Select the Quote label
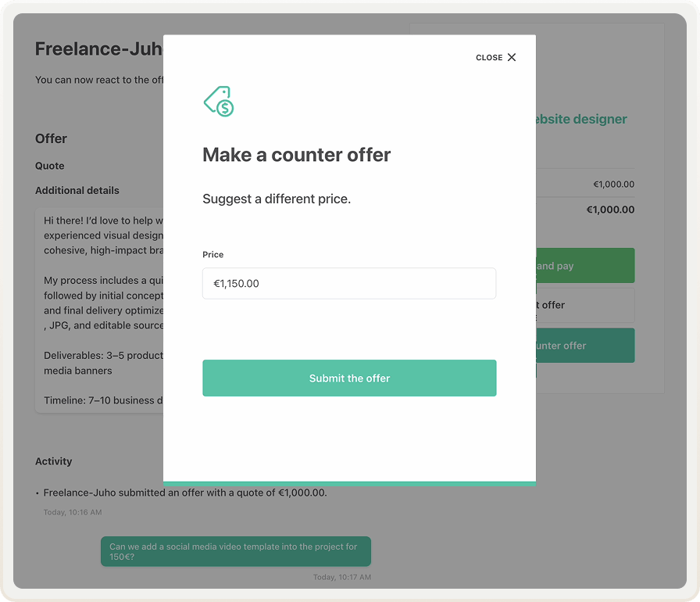This screenshot has width=700, height=602. click(x=48, y=166)
